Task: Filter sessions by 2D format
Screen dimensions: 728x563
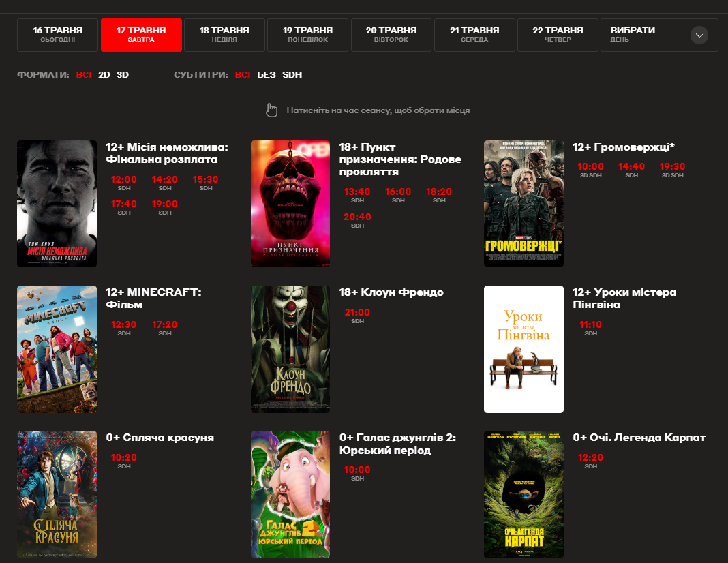Action: [x=104, y=75]
